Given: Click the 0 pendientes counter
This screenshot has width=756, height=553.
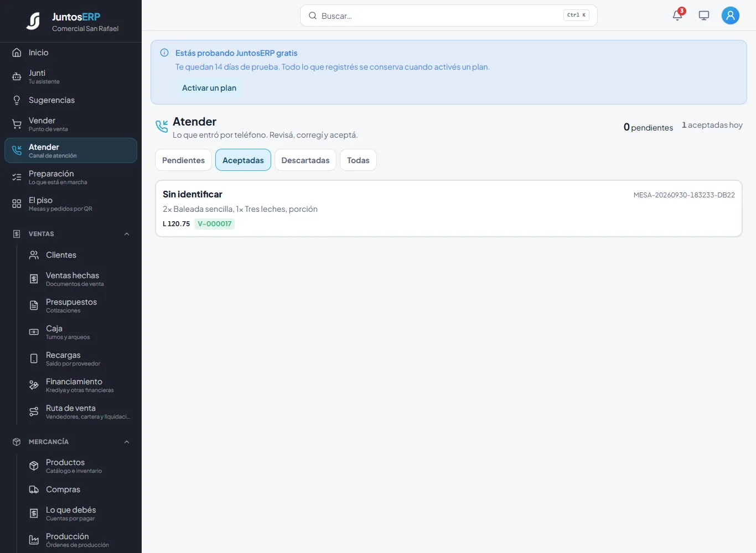Looking at the screenshot, I should [648, 127].
